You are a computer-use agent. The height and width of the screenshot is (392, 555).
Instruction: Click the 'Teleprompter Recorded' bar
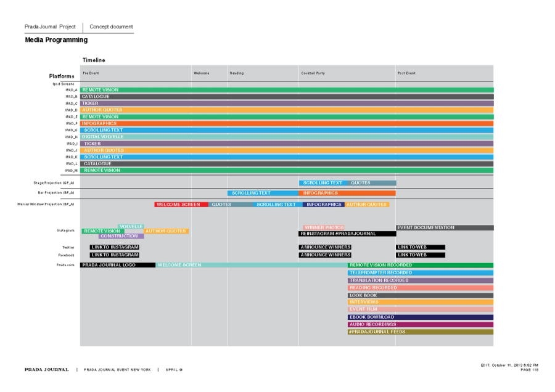click(421, 273)
